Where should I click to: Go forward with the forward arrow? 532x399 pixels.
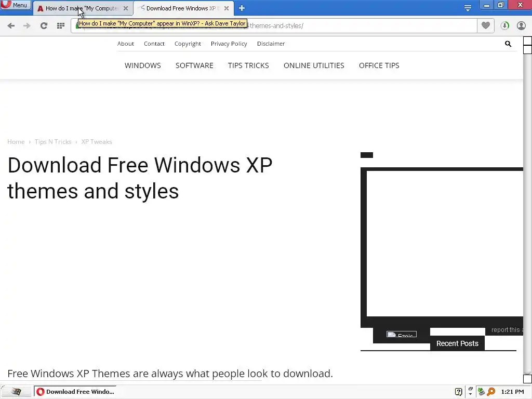click(x=27, y=26)
